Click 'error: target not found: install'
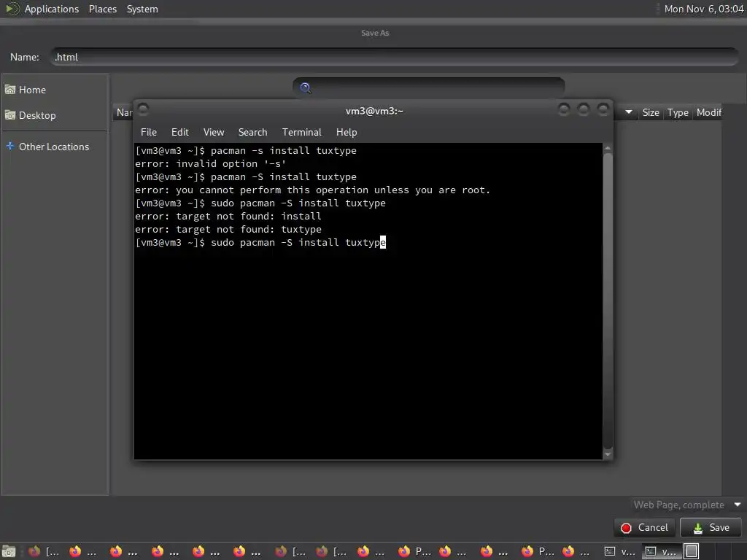 point(228,216)
